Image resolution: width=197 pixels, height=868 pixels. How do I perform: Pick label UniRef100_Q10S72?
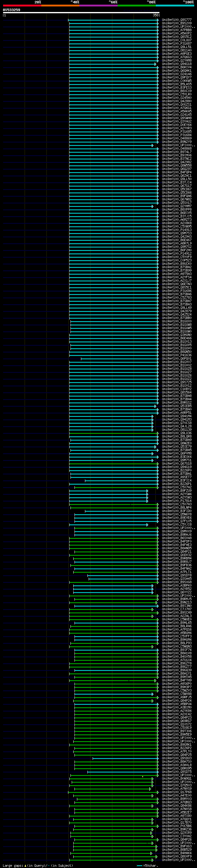[x=177, y=725]
